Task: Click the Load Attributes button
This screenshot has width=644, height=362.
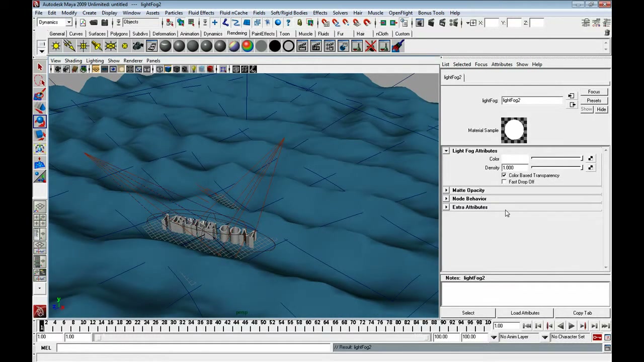Action: pyautogui.click(x=525, y=313)
